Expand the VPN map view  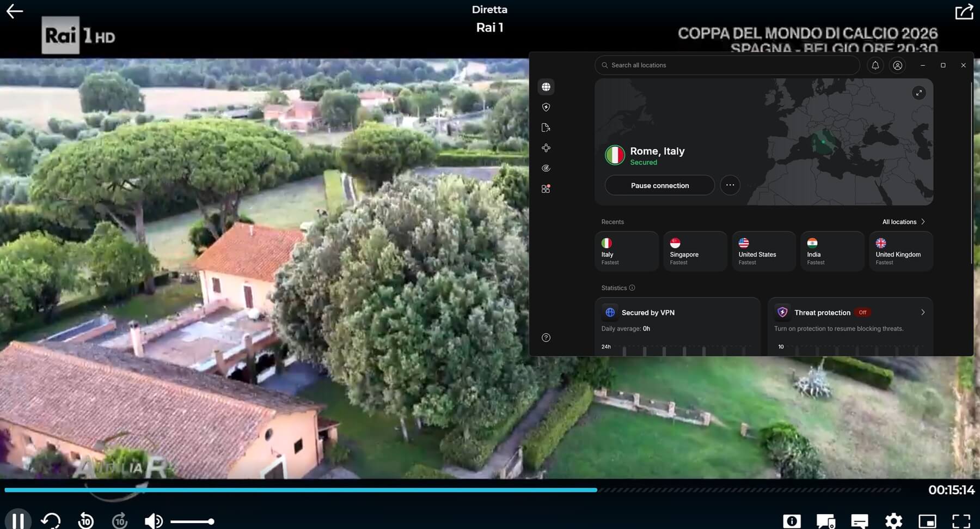click(x=919, y=93)
